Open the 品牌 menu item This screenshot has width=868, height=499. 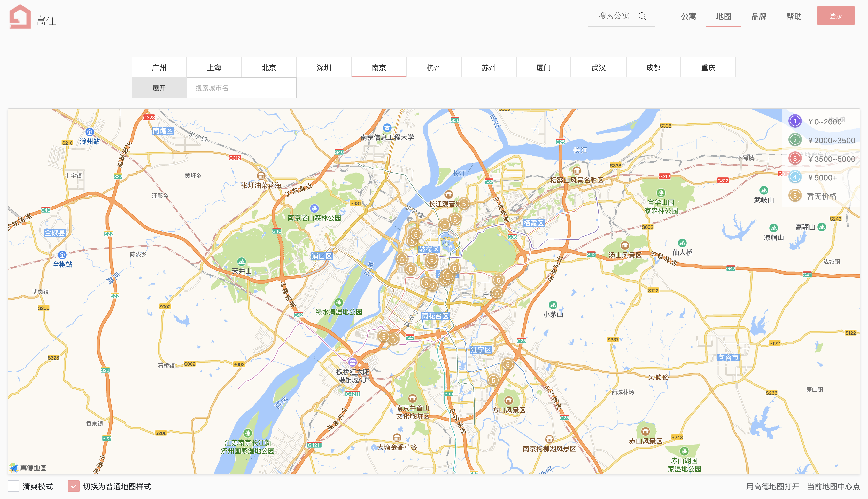click(x=759, y=16)
